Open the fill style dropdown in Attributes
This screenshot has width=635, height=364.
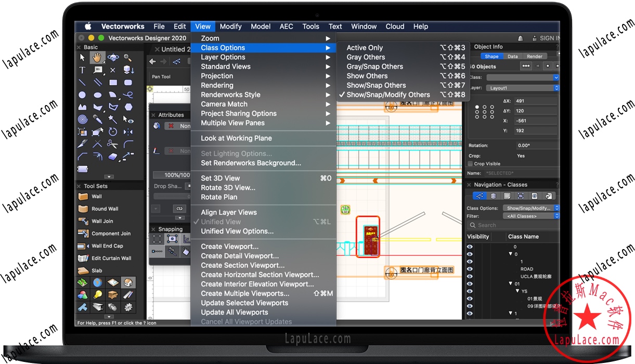point(178,126)
